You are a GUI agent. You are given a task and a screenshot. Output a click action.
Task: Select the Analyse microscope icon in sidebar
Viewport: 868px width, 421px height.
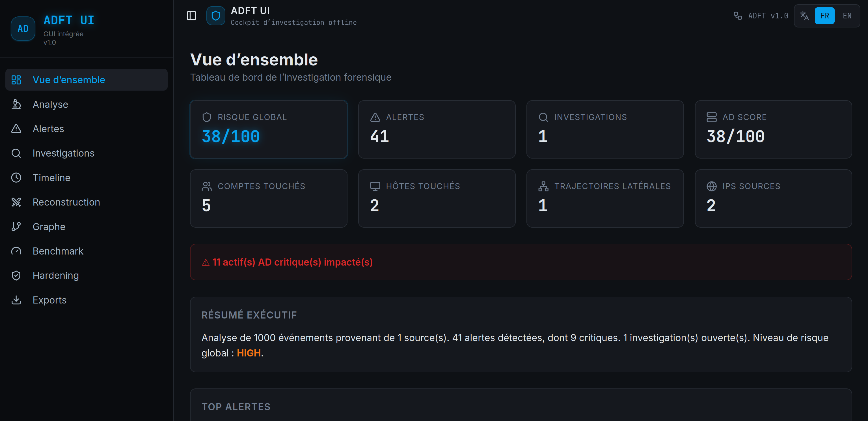coord(16,104)
